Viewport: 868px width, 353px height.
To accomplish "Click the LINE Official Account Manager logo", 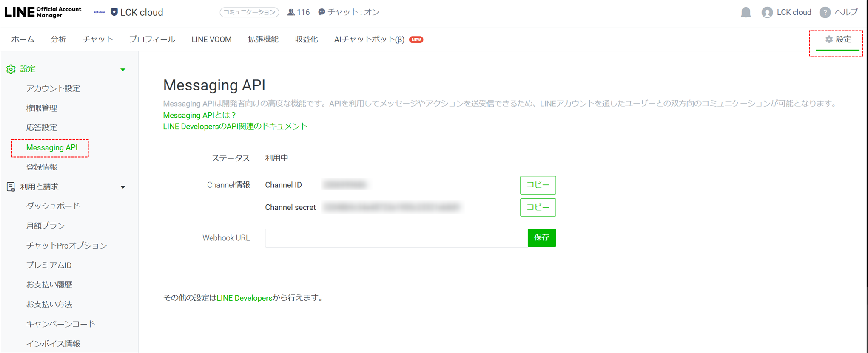I will [x=43, y=12].
